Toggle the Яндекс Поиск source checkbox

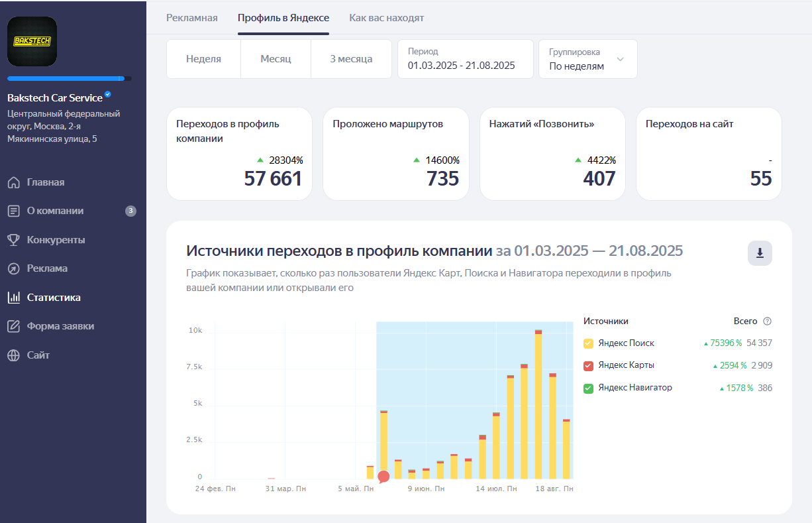tap(588, 343)
